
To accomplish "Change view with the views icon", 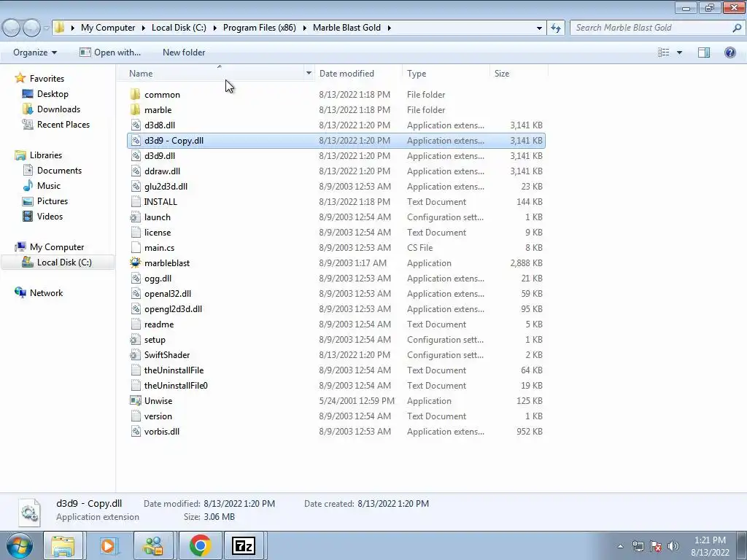I will (x=664, y=52).
